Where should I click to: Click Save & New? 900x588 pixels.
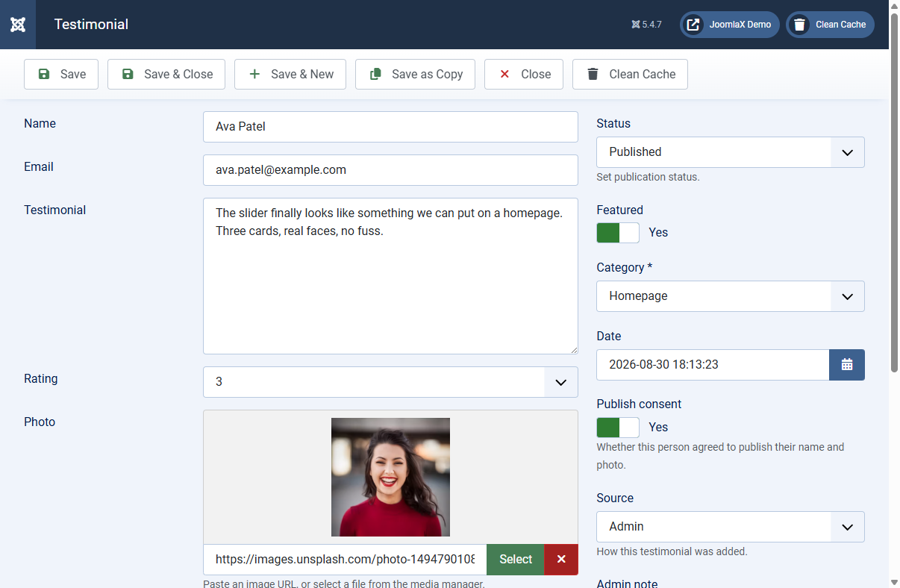click(290, 74)
